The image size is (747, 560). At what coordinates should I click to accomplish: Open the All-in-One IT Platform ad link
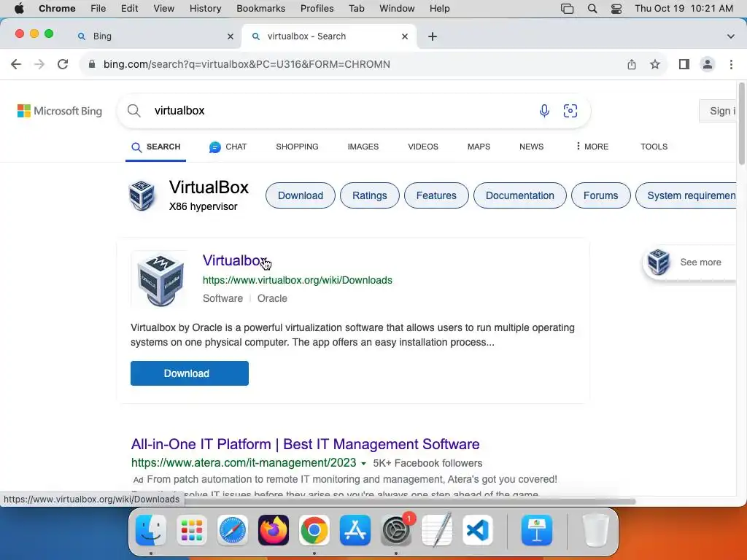coord(306,444)
